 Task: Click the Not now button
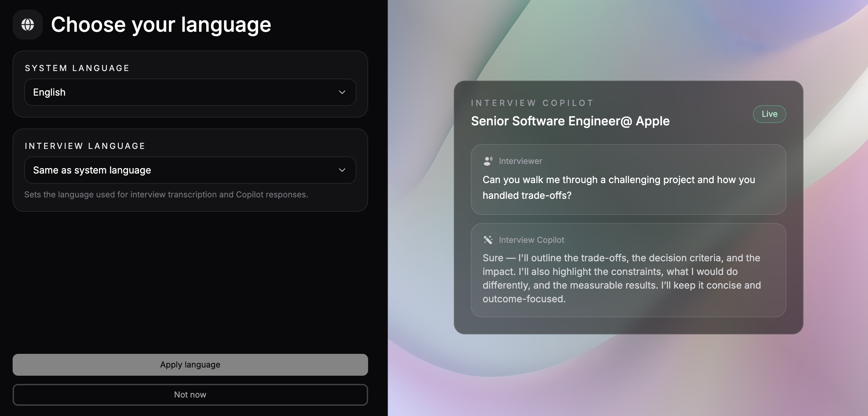(x=190, y=394)
